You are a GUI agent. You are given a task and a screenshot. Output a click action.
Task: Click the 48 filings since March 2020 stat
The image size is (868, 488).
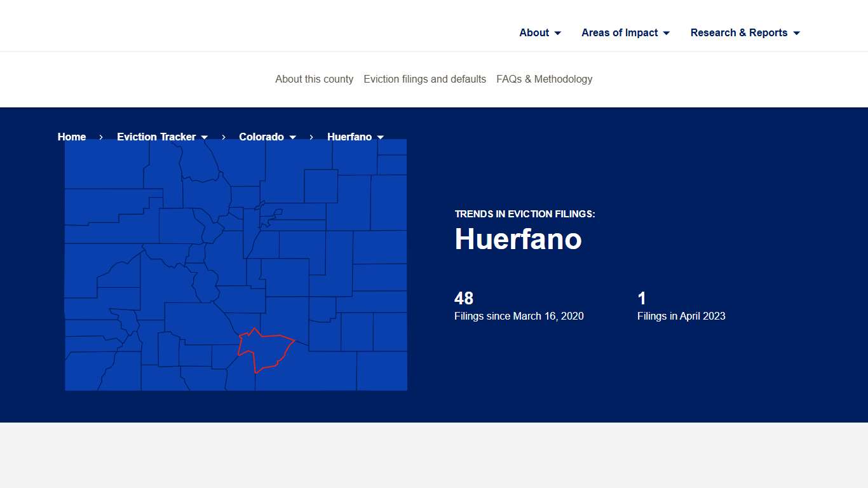coord(519,306)
